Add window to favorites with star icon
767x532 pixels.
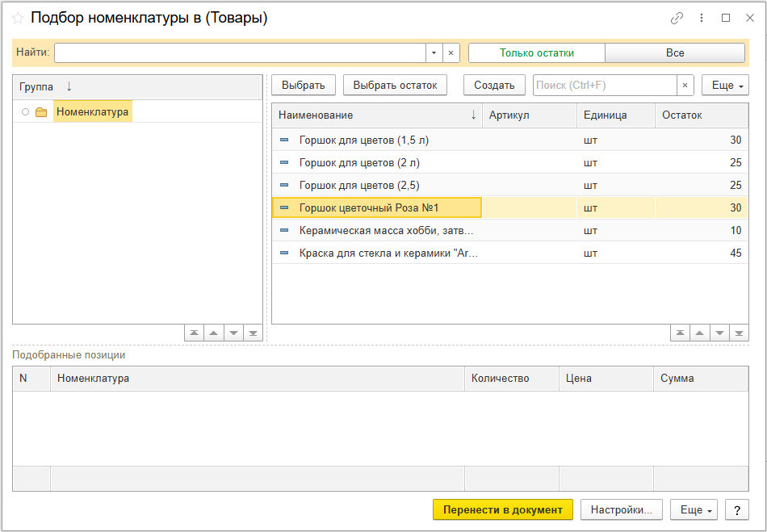(18, 19)
